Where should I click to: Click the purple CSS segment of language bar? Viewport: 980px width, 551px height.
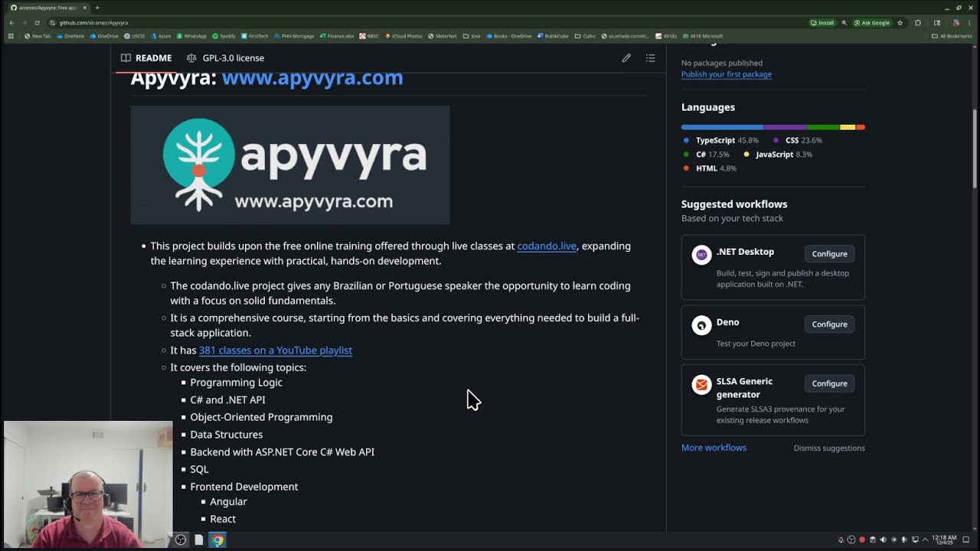[786, 127]
